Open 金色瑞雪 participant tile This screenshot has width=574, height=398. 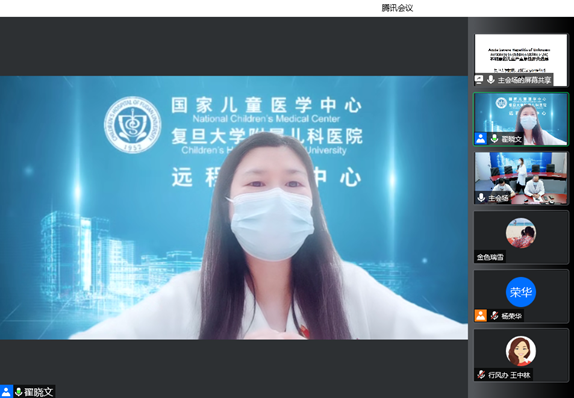click(521, 237)
